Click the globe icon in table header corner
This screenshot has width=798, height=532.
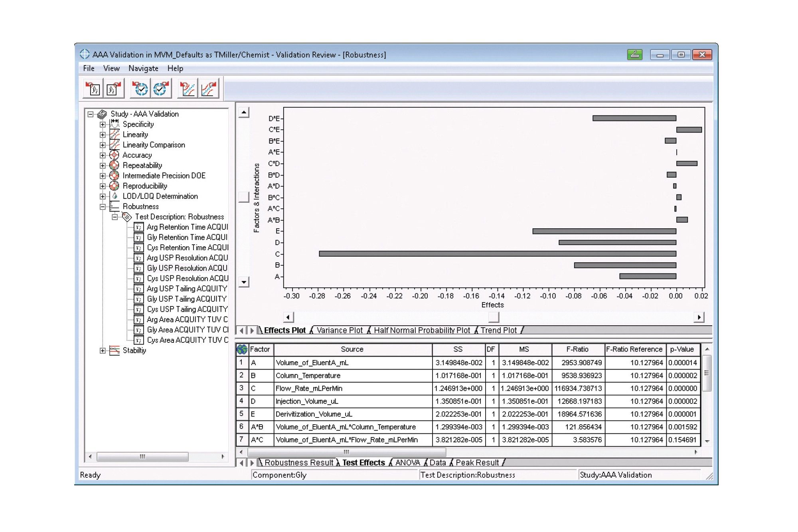242,350
